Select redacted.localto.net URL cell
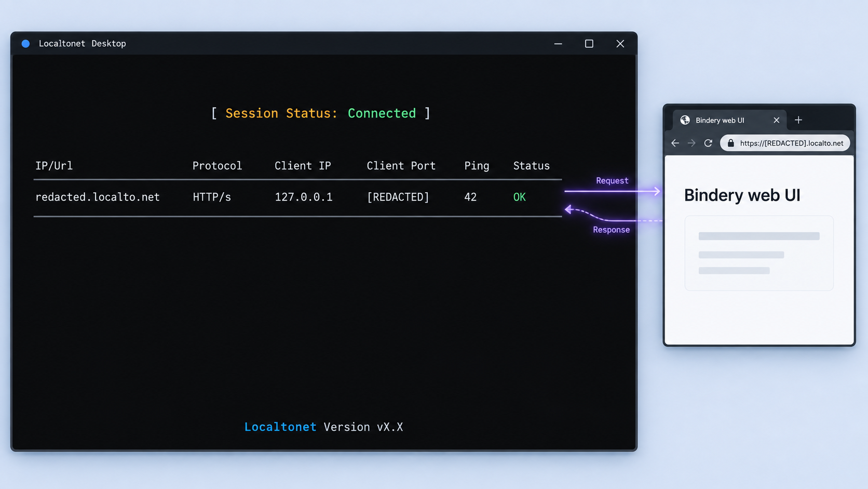Viewport: 868px width, 489px height. (98, 197)
